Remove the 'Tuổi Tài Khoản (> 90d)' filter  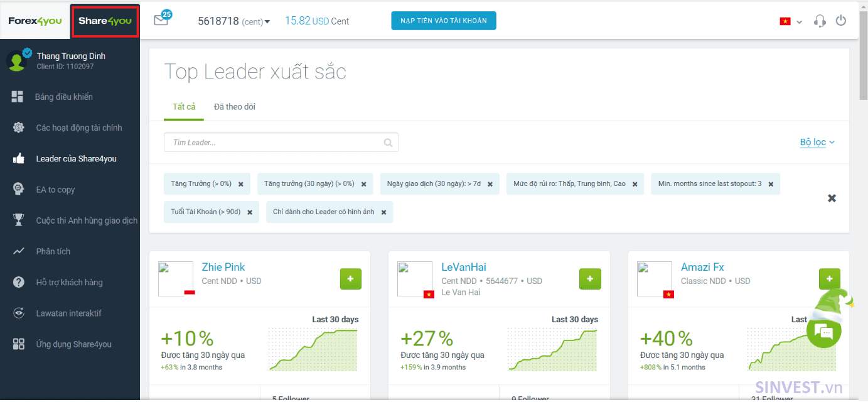(250, 212)
